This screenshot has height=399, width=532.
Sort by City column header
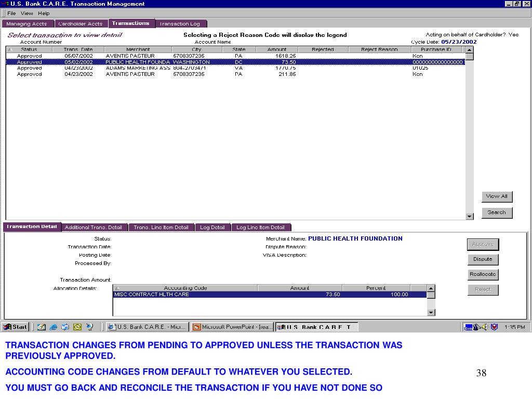tap(197, 49)
